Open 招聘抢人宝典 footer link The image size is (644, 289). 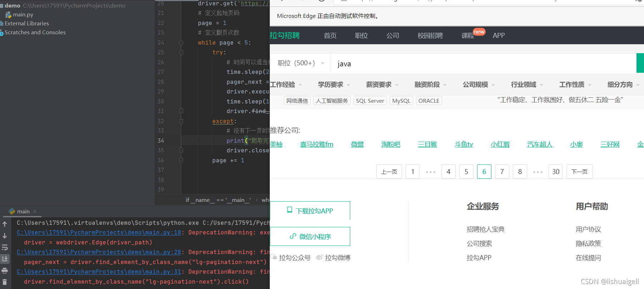coord(486,229)
